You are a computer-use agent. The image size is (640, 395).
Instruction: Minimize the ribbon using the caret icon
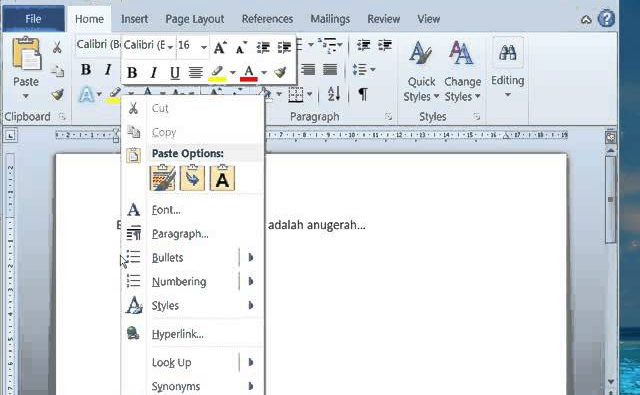586,20
